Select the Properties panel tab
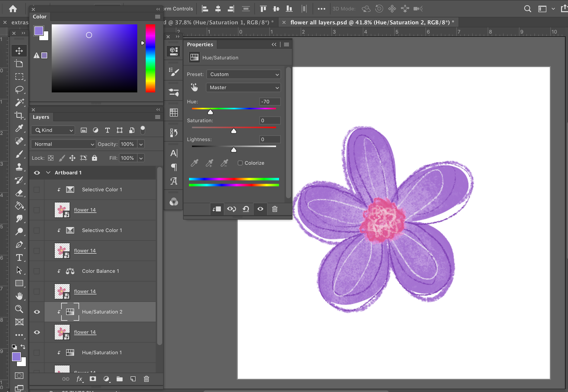The height and width of the screenshot is (392, 568). point(200,44)
